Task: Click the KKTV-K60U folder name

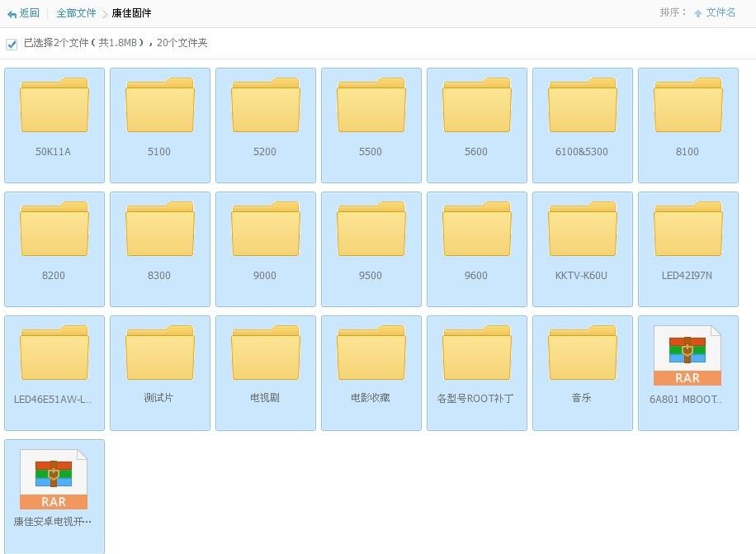Action: pos(581,275)
